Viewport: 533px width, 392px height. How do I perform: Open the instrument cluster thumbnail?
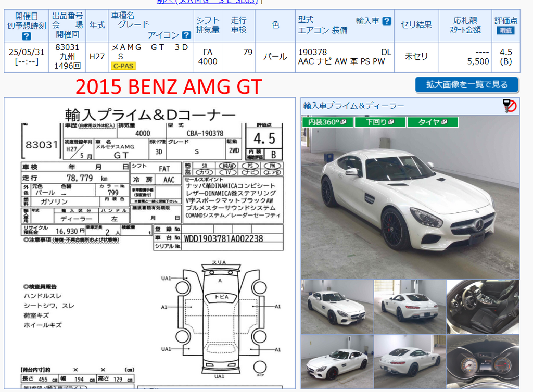tap(483, 362)
